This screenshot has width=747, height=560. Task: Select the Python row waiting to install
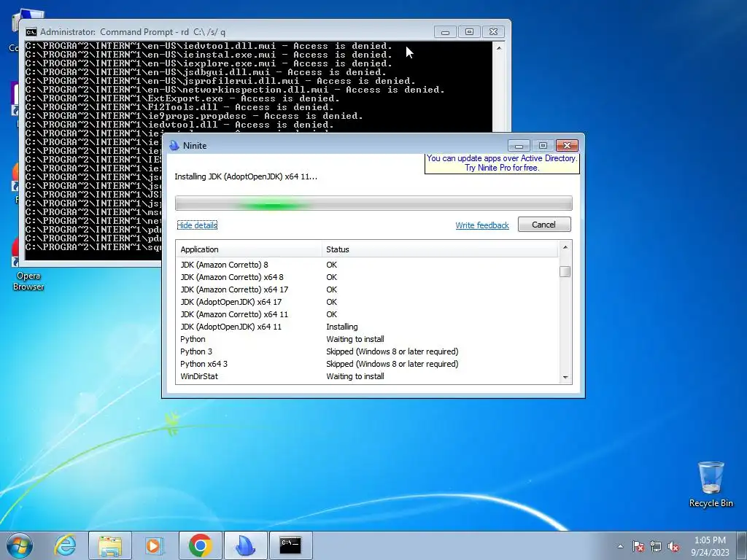[367, 339]
